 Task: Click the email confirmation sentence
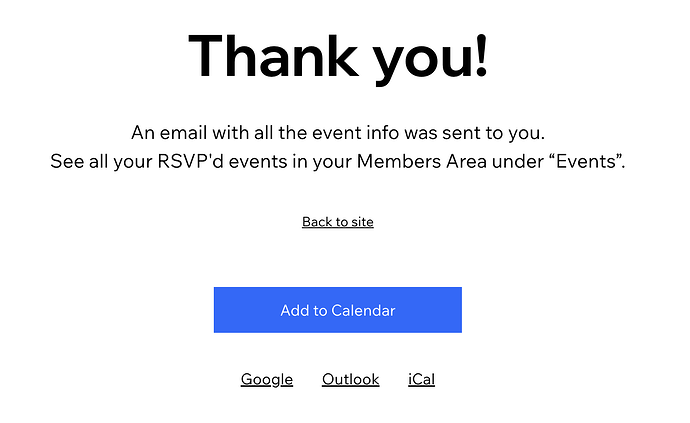[x=338, y=132]
